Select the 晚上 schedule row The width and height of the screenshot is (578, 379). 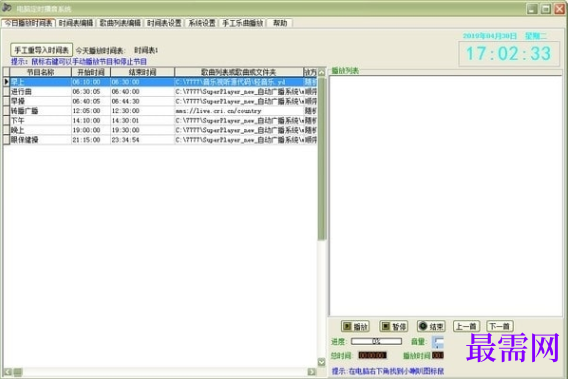pyautogui.click(x=160, y=130)
